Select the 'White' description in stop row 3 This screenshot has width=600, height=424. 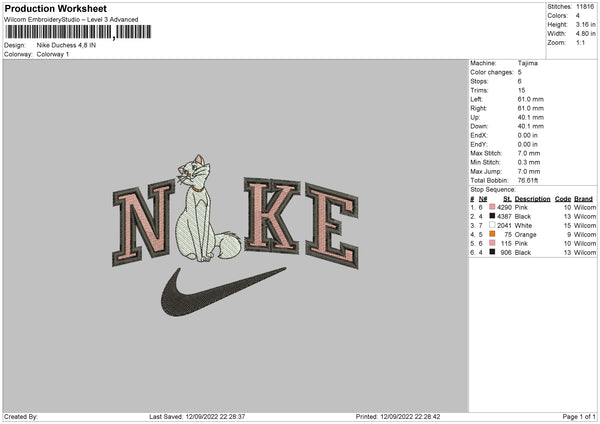pyautogui.click(x=523, y=225)
